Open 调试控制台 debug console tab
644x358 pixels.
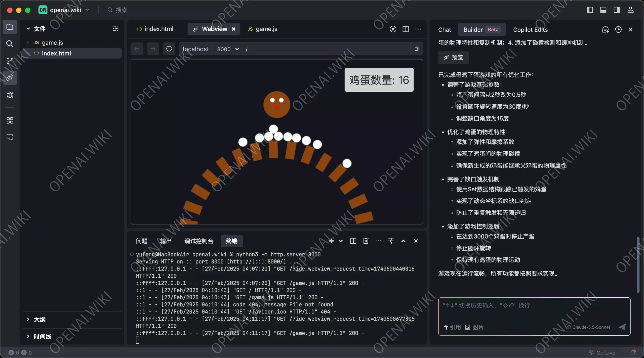(x=199, y=241)
